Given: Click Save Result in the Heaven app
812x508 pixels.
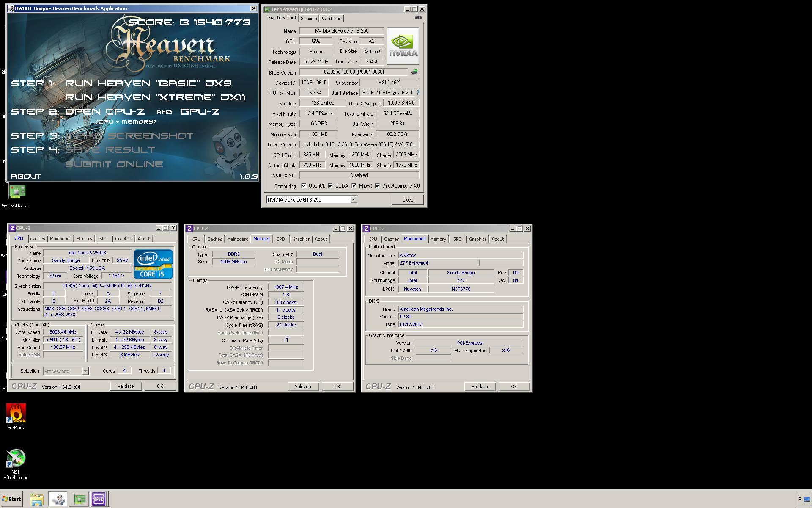Looking at the screenshot, I should pos(110,150).
